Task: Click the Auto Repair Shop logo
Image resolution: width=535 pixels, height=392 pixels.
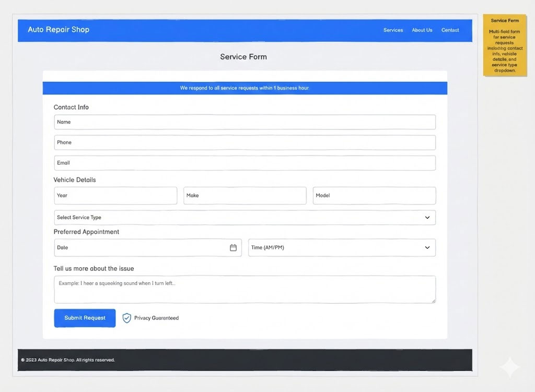Action: click(58, 30)
